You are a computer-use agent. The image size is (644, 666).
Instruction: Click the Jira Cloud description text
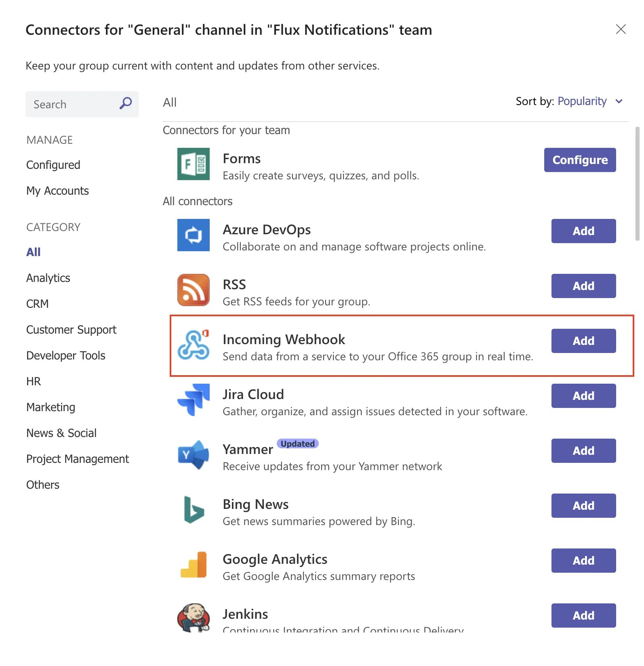[375, 412]
